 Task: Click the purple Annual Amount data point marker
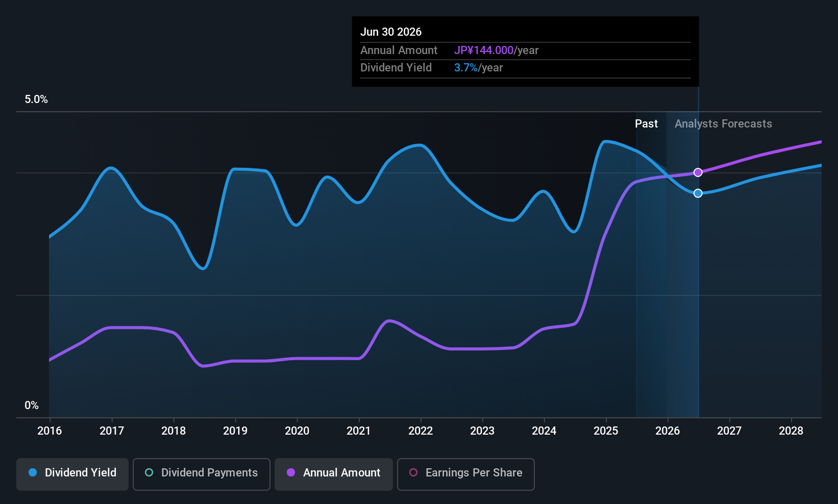pos(698,172)
